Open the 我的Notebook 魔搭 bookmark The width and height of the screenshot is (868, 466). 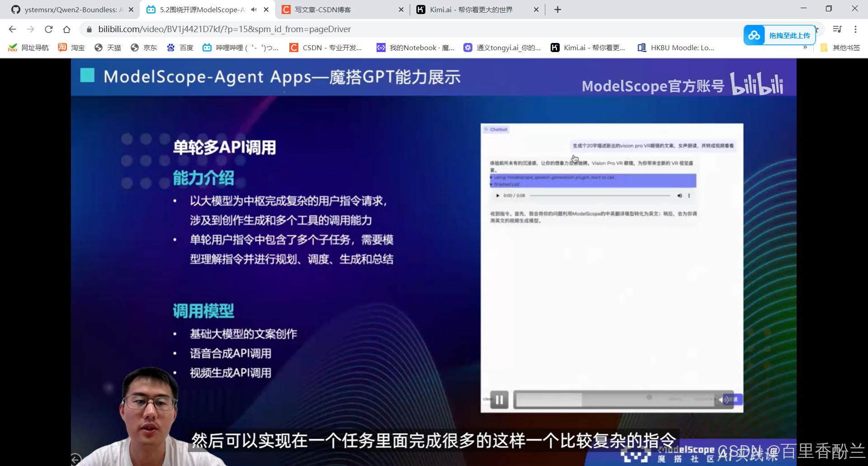tap(416, 48)
